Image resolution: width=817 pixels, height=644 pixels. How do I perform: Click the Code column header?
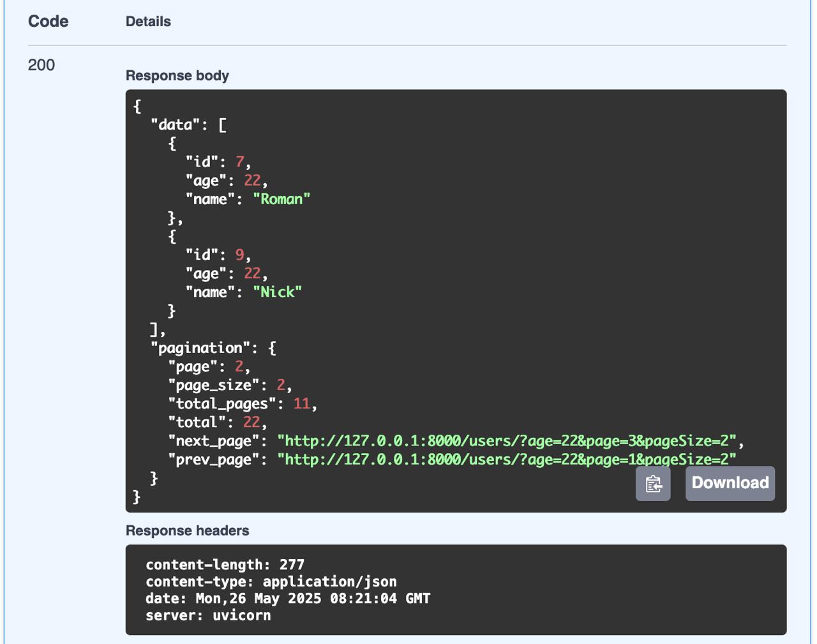48,21
